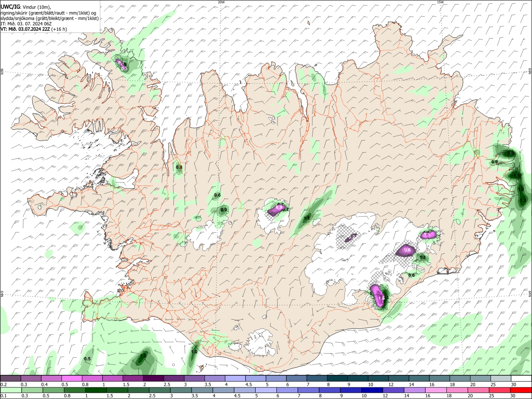Select the darkest purple 2 mm snow legend swatch
532x399 pixels.
click(153, 379)
